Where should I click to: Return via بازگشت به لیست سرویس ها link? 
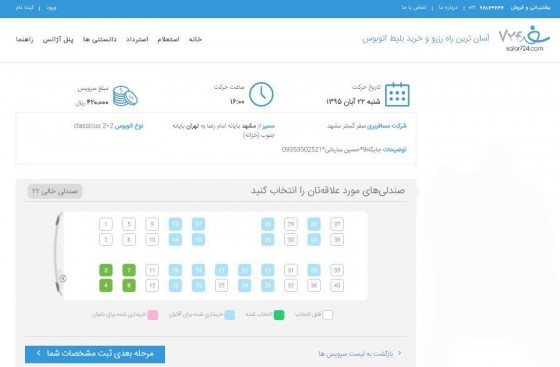tap(356, 353)
